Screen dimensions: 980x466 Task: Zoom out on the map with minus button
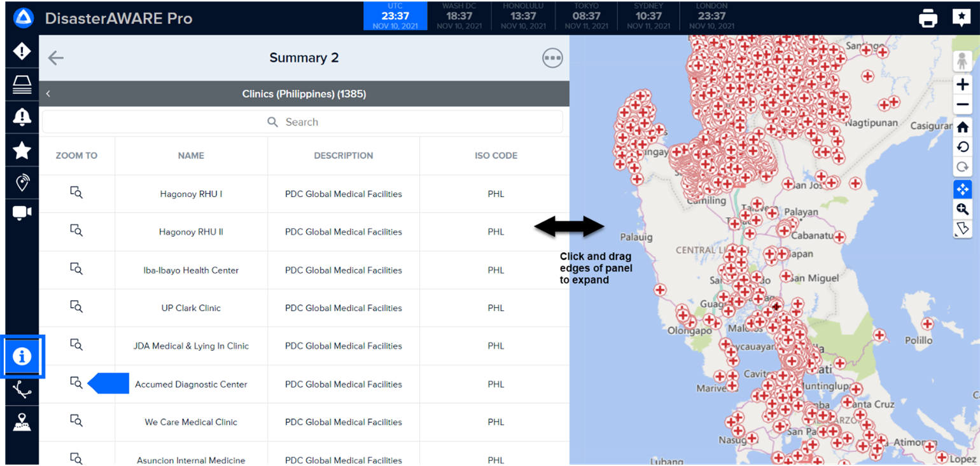pyautogui.click(x=962, y=104)
